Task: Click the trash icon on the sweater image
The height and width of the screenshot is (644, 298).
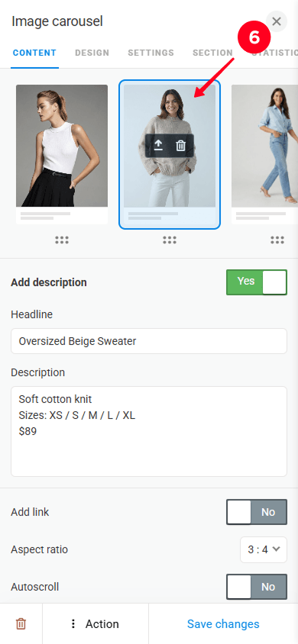Action: point(180,146)
